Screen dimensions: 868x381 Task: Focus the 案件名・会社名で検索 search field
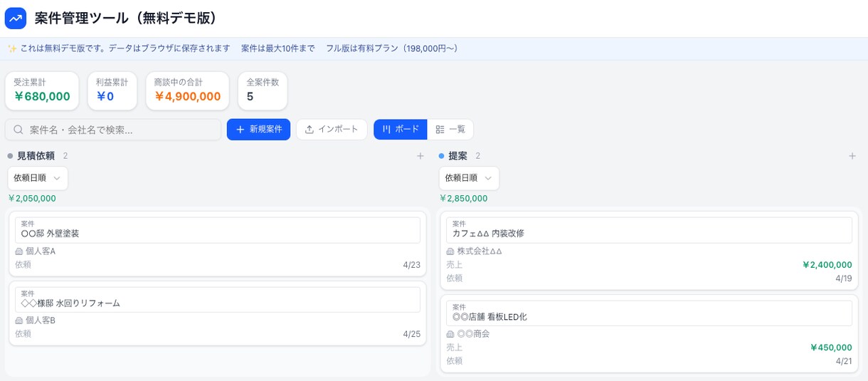coord(113,130)
